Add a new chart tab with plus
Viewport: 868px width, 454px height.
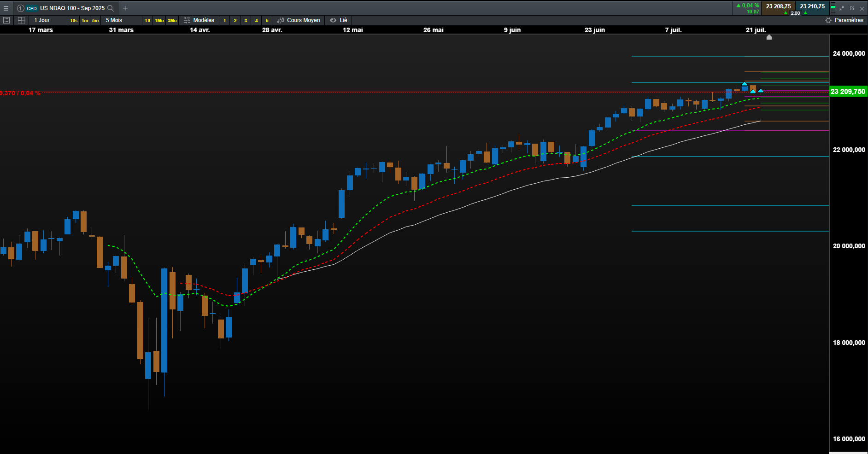point(125,8)
